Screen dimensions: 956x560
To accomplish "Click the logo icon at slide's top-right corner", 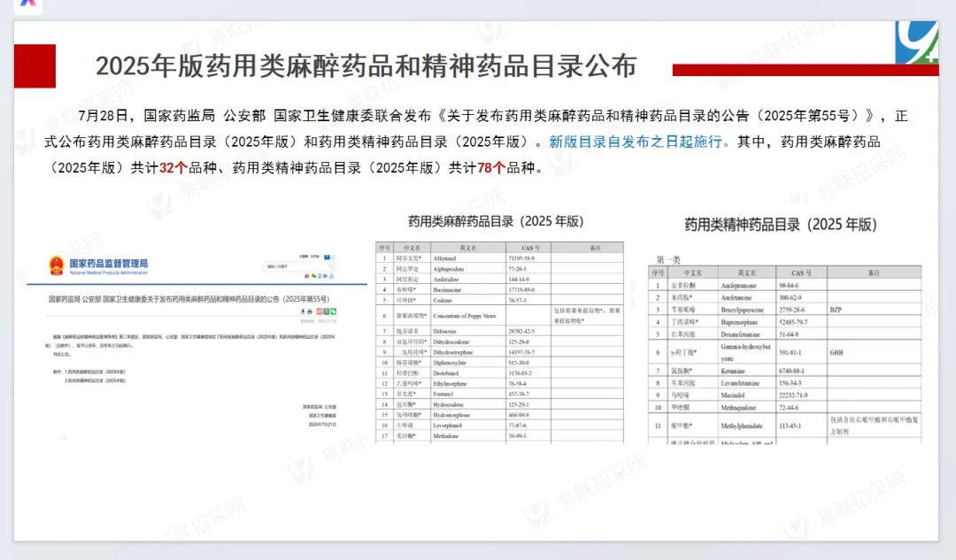I will coord(916,42).
